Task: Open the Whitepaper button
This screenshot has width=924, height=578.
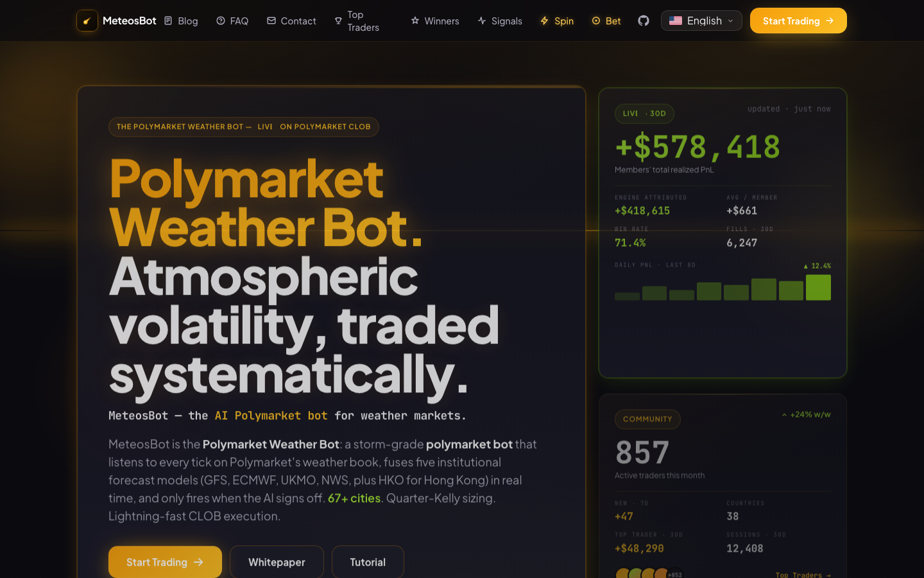Action: pyautogui.click(x=277, y=562)
